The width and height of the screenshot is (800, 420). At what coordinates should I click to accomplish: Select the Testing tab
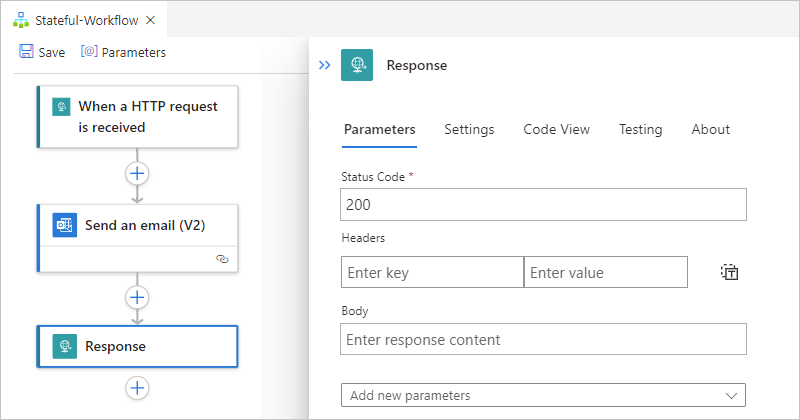pos(640,129)
